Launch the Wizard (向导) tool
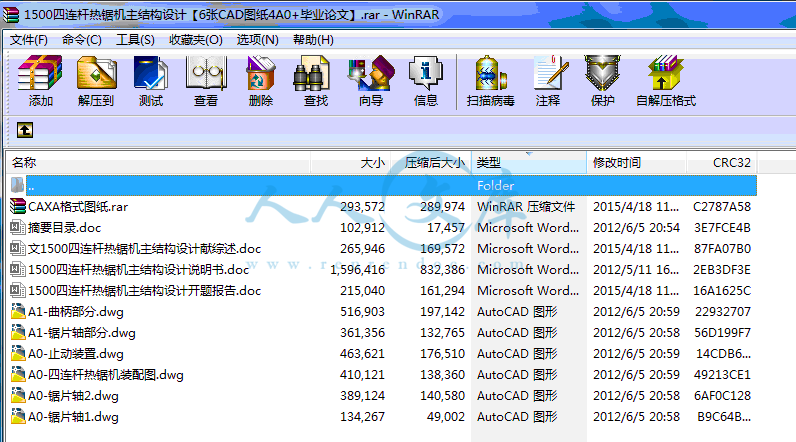The image size is (796, 442). tap(371, 74)
